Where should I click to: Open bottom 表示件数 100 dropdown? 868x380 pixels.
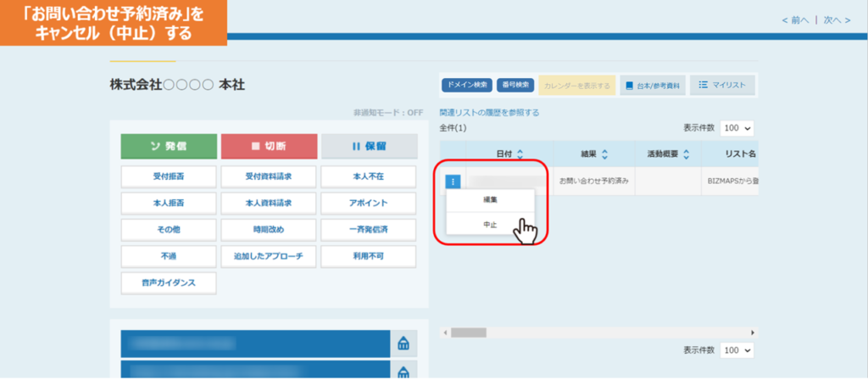tap(737, 350)
